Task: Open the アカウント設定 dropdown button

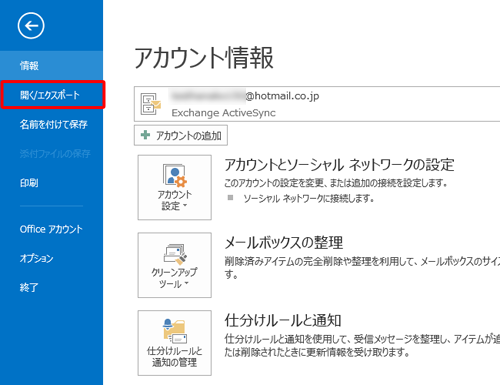Action: click(x=175, y=187)
